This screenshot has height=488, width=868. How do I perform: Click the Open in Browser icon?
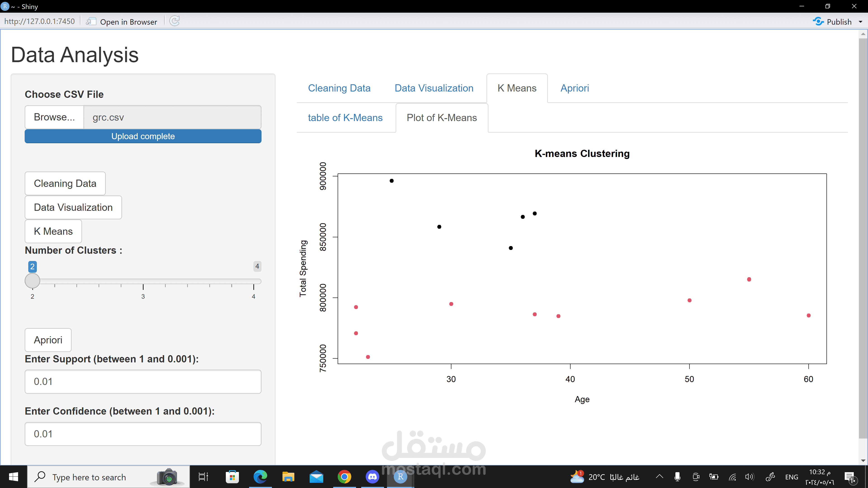click(x=91, y=21)
